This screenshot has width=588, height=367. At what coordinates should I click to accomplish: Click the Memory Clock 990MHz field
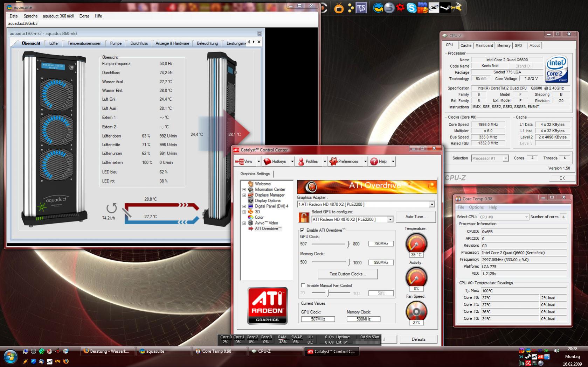pyautogui.click(x=381, y=262)
